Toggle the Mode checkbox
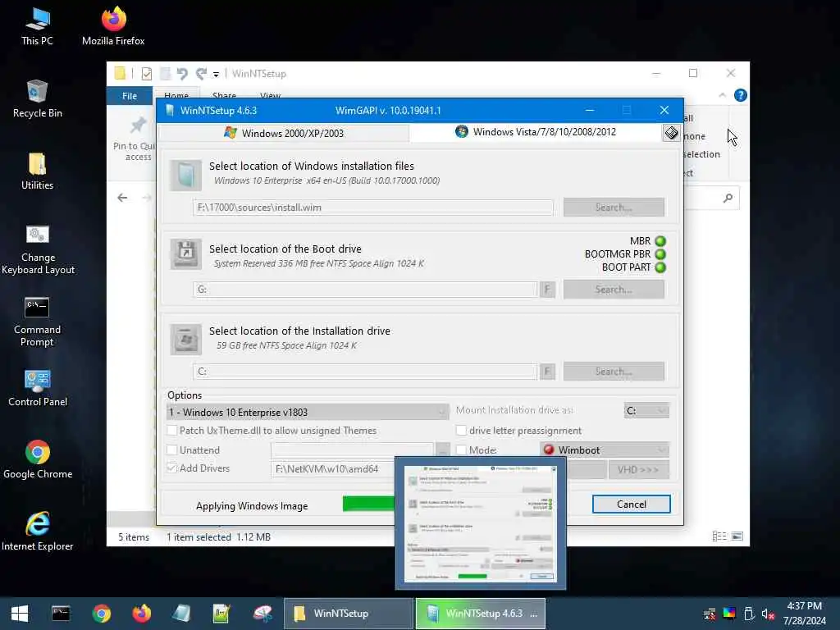Screen dimensions: 840x630 click(461, 450)
